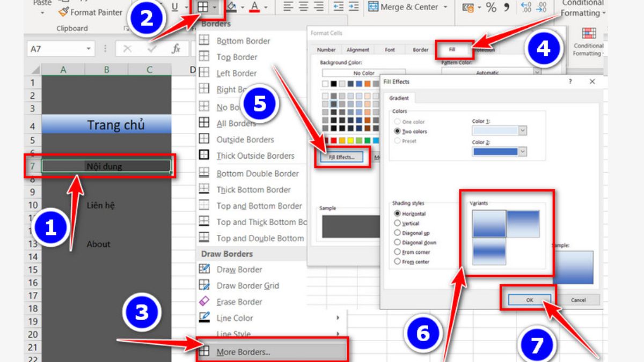Image resolution: width=644 pixels, height=362 pixels.
Task: Switch to the Fill tab
Action: click(x=453, y=50)
